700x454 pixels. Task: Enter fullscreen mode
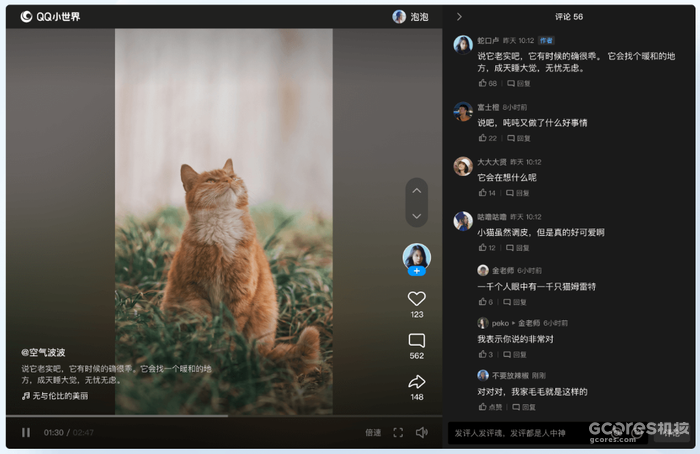coord(398,432)
